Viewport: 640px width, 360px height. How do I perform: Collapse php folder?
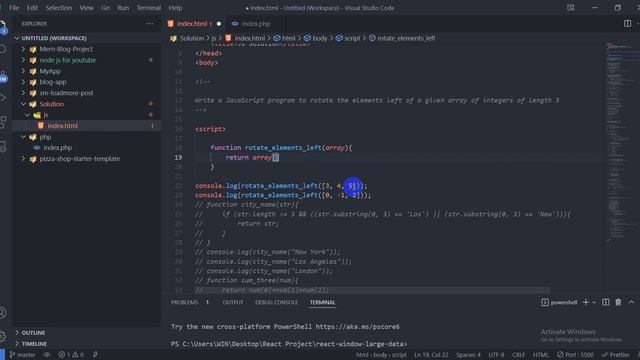(23, 137)
